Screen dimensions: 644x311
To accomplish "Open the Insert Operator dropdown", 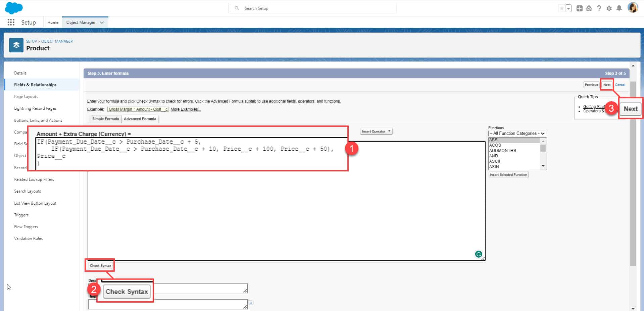I will tap(376, 131).
